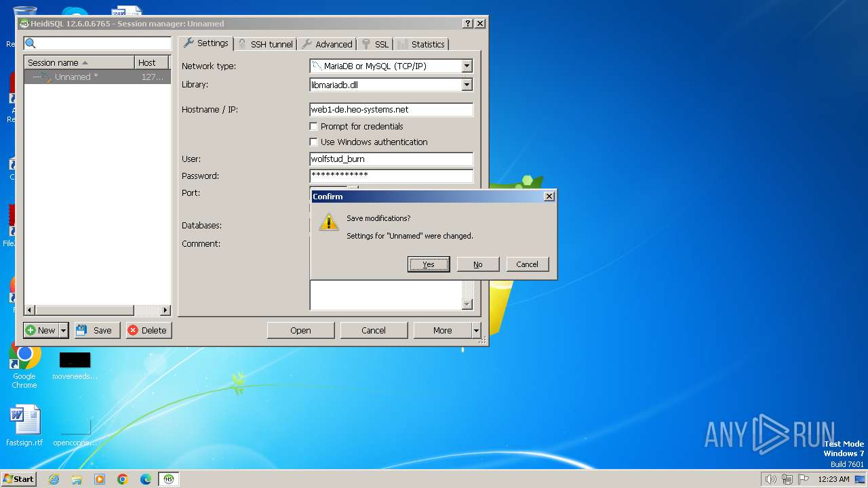868x488 pixels.
Task: Edit the Hostname / IP field
Action: click(x=391, y=109)
